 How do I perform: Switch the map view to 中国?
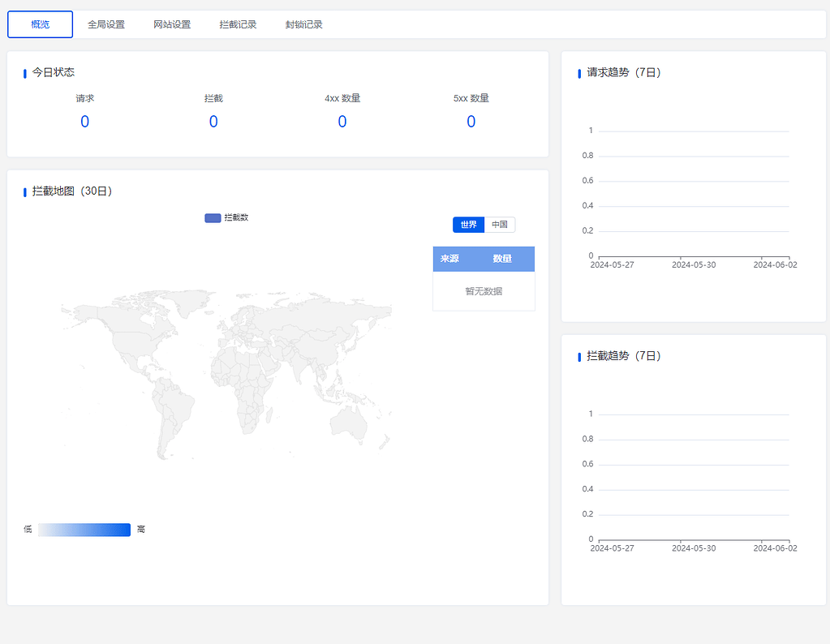coord(499,225)
